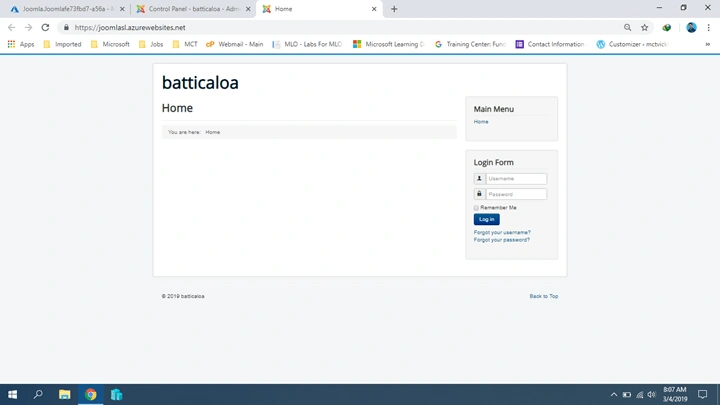Image resolution: width=720 pixels, height=405 pixels.
Task: Click the Chrome taskbar icon
Action: (x=90, y=394)
